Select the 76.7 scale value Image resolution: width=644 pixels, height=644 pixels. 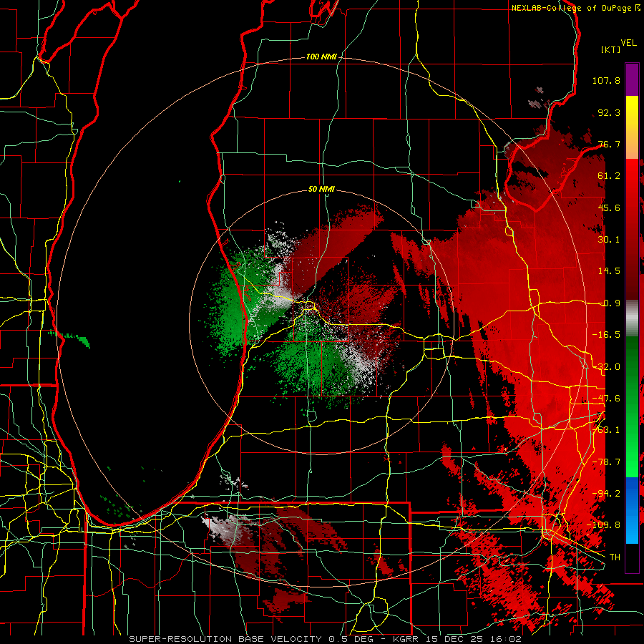click(x=609, y=144)
